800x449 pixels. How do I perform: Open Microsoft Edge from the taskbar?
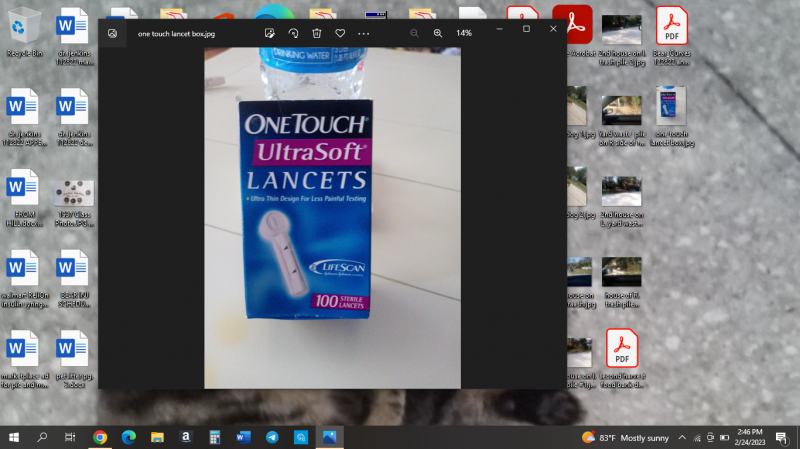click(x=128, y=437)
